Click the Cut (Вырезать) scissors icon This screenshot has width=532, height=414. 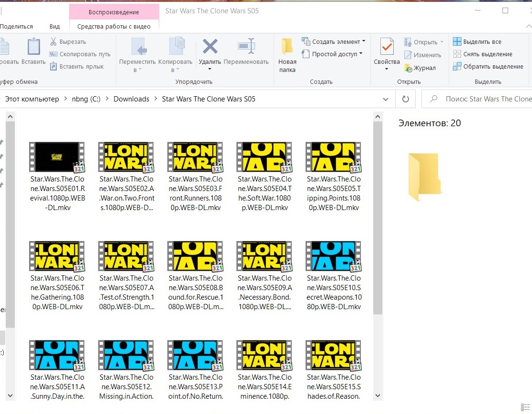click(x=53, y=42)
